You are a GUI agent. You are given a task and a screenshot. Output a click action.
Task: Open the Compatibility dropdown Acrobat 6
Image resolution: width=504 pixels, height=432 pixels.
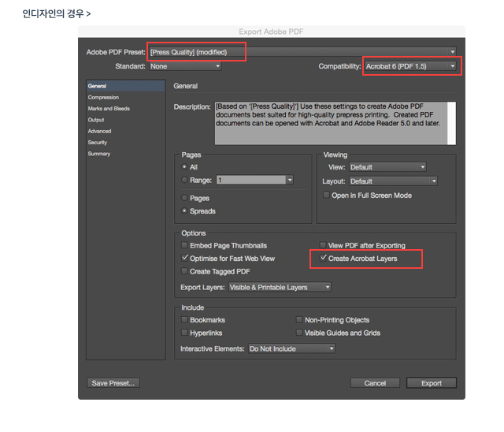coord(410,66)
